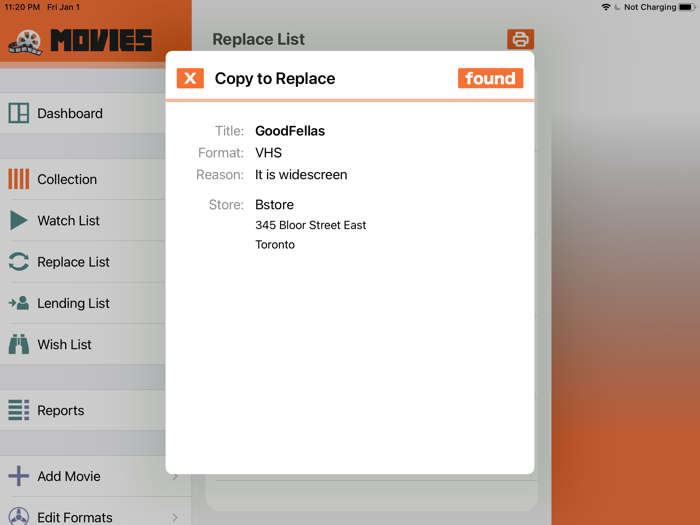Select the GoodFellas title text
700x525 pixels.
tap(290, 131)
